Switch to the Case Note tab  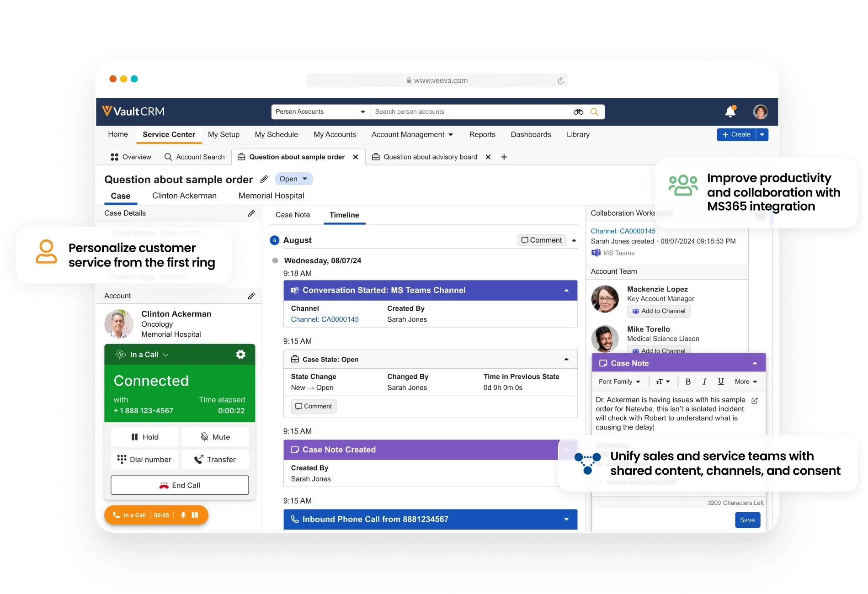pyautogui.click(x=293, y=215)
